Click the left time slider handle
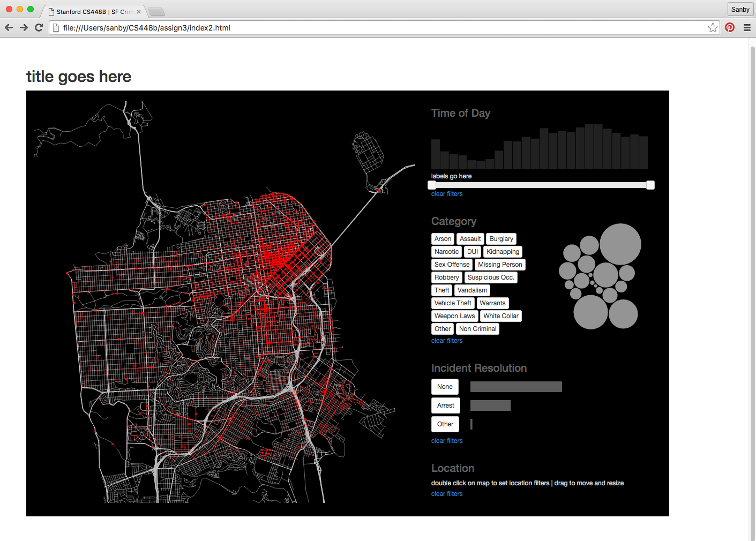This screenshot has width=756, height=541. point(432,185)
